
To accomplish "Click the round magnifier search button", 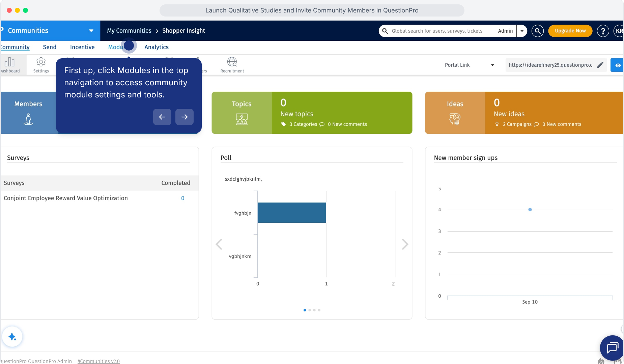I will (x=538, y=31).
